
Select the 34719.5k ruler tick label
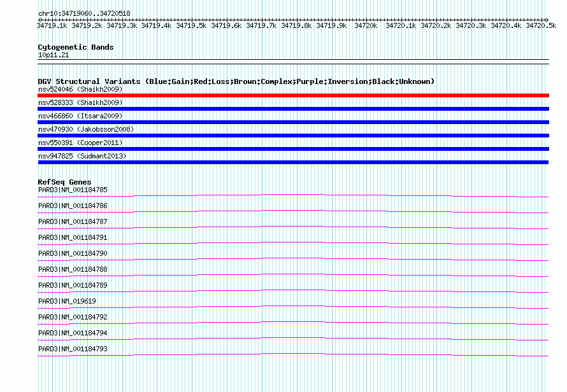[191, 25]
